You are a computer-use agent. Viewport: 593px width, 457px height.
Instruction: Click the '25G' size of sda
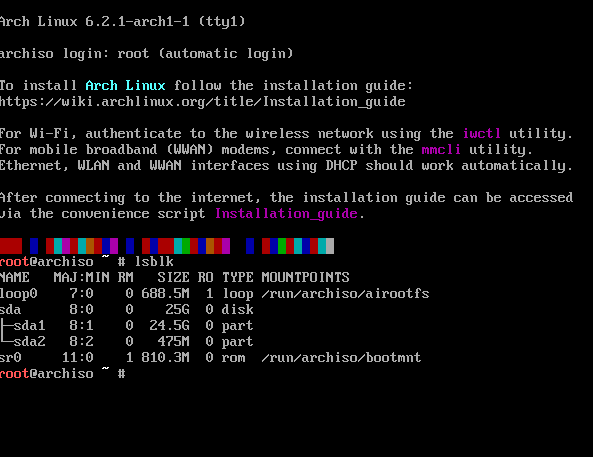coord(177,309)
